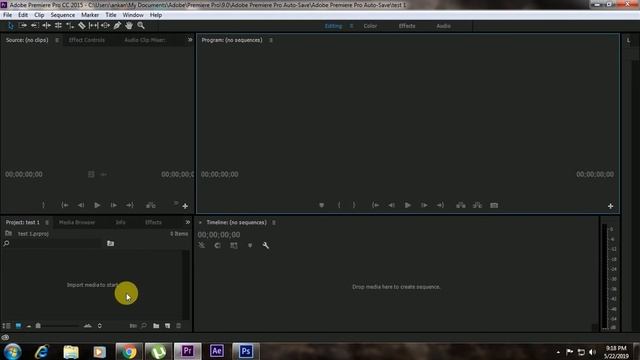
Task: Click Export Frame camera icon in Program monitor
Action: click(494, 205)
